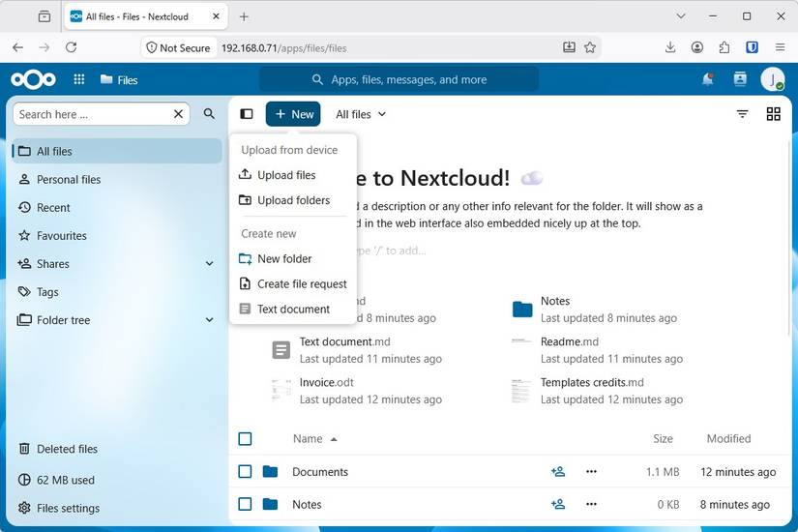798x532 pixels.
Task: Open browser downloads icon
Action: (670, 47)
